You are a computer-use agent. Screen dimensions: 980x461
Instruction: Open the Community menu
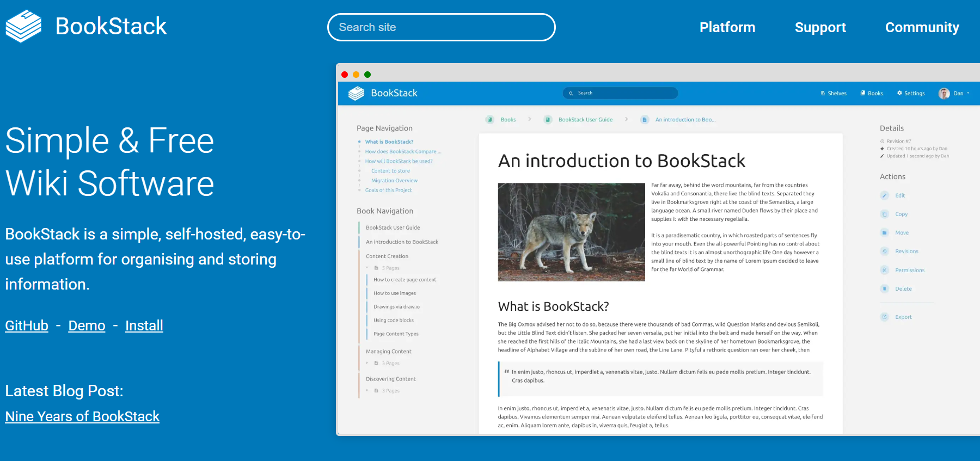922,27
